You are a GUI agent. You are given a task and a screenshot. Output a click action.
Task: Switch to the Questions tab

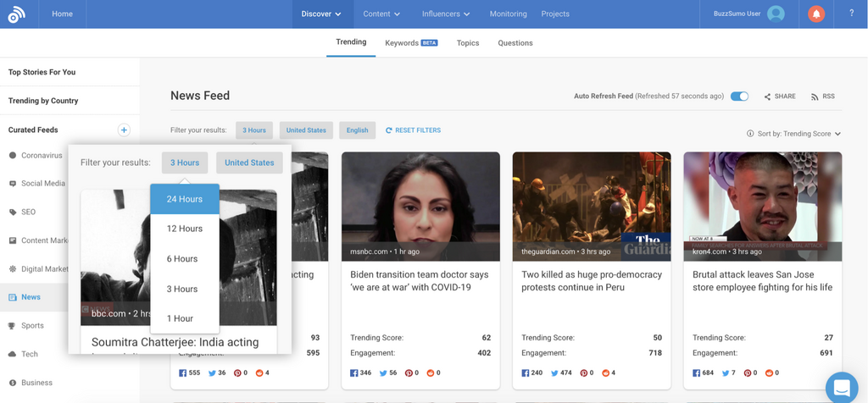pyautogui.click(x=515, y=42)
